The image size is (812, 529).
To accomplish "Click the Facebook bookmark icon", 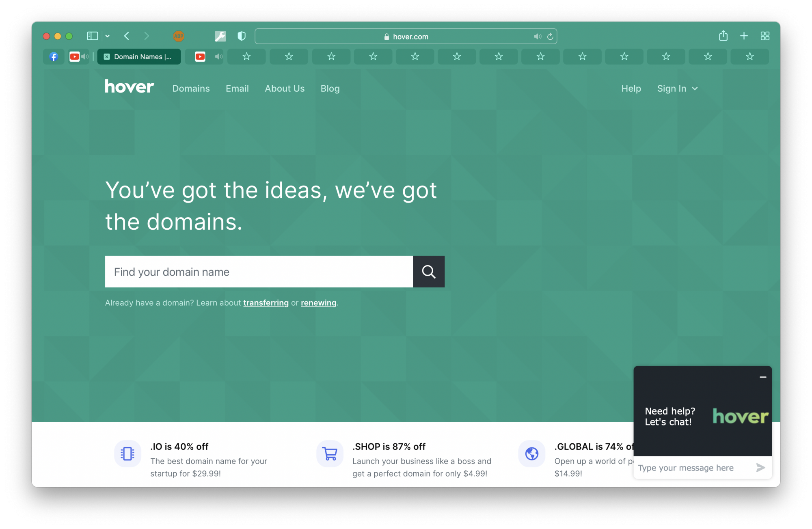I will 54,56.
